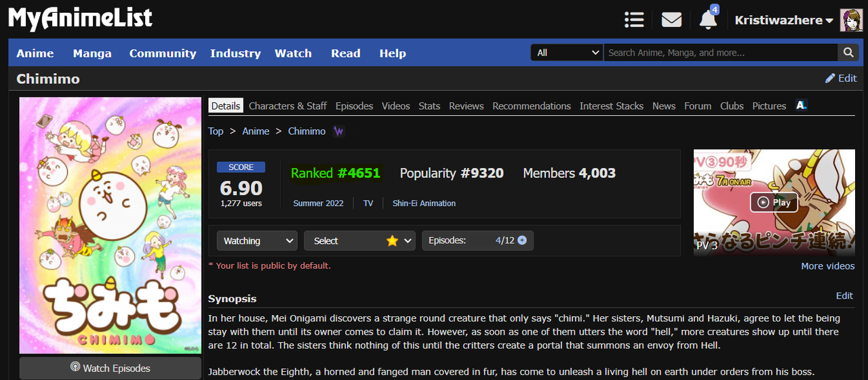This screenshot has height=380, width=868.
Task: Click the Ranked #4651 text
Action: pos(336,173)
